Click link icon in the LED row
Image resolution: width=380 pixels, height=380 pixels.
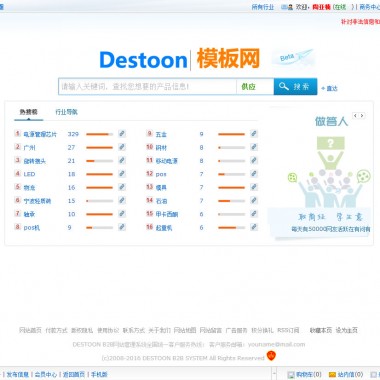click(x=122, y=174)
